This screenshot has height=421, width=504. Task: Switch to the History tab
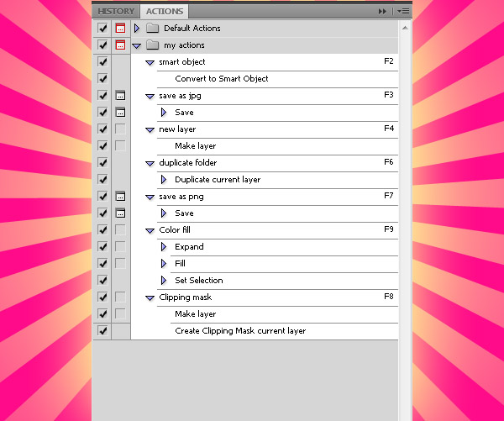coord(116,11)
